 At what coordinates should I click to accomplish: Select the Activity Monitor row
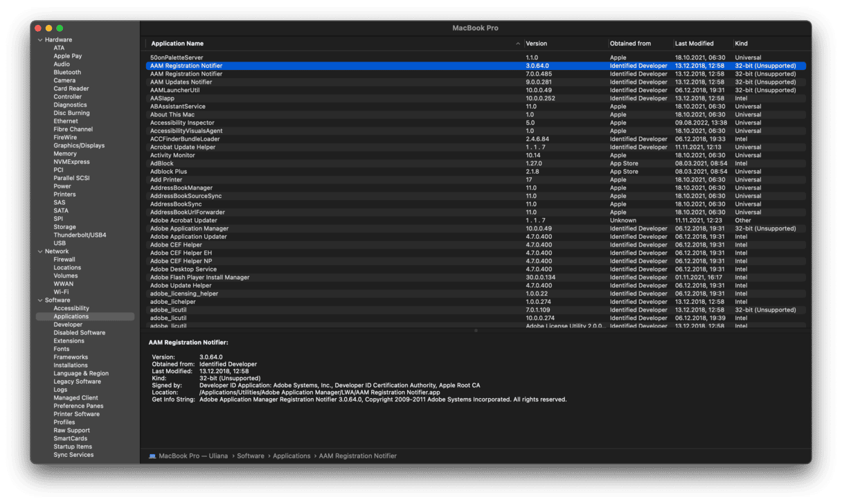click(x=476, y=155)
